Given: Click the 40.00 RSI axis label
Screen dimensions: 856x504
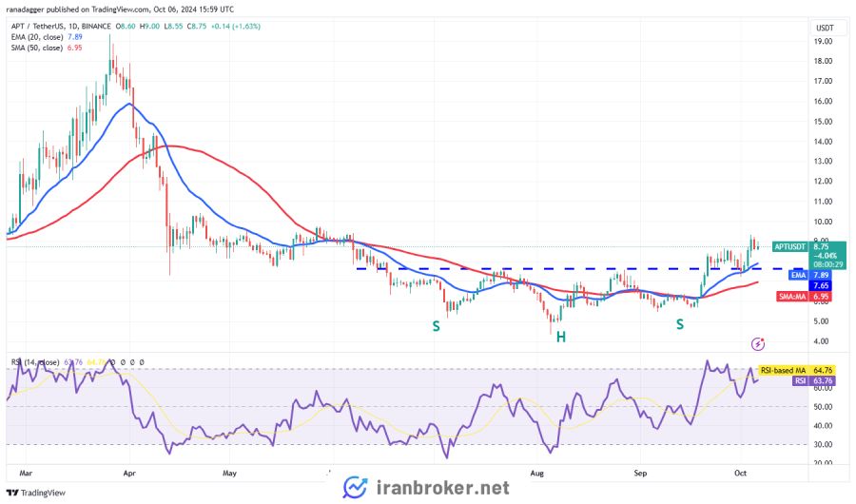Looking at the screenshot, I should point(823,426).
